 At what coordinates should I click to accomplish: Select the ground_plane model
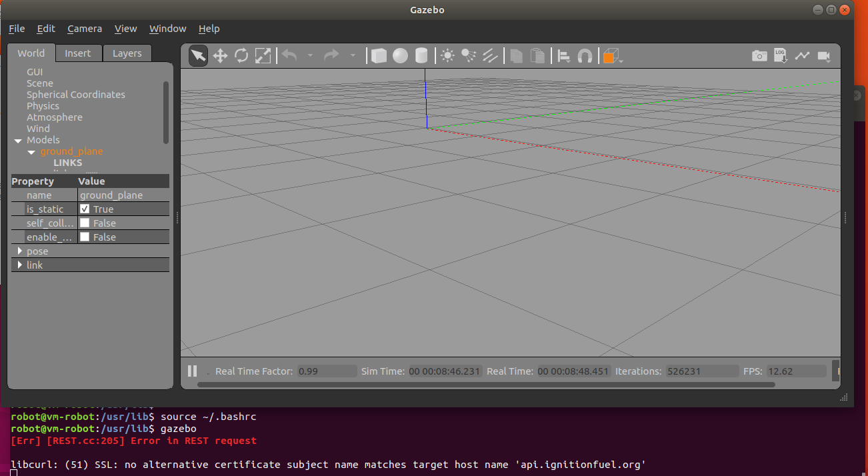coord(71,151)
